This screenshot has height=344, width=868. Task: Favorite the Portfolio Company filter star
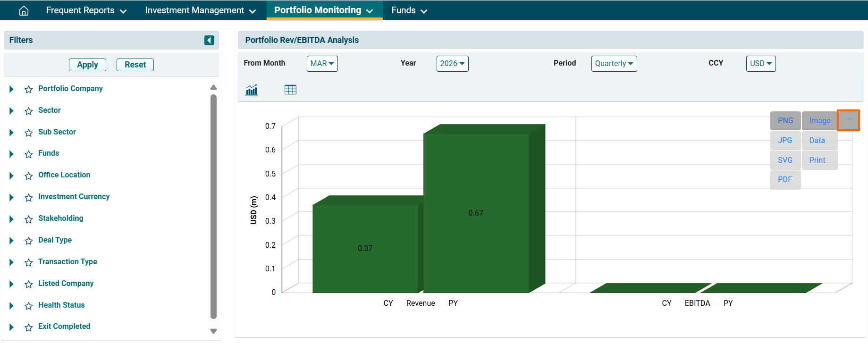[29, 89]
